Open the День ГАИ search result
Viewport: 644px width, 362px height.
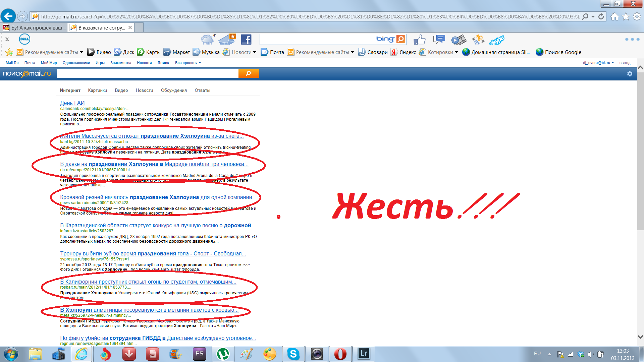click(x=72, y=103)
